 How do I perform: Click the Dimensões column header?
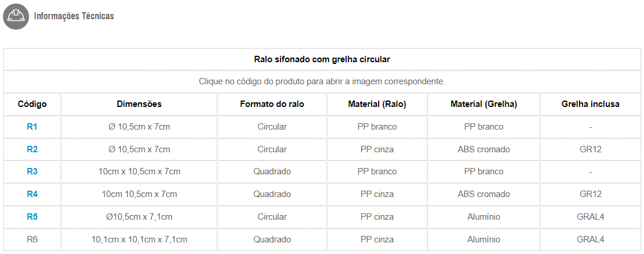pos(139,105)
